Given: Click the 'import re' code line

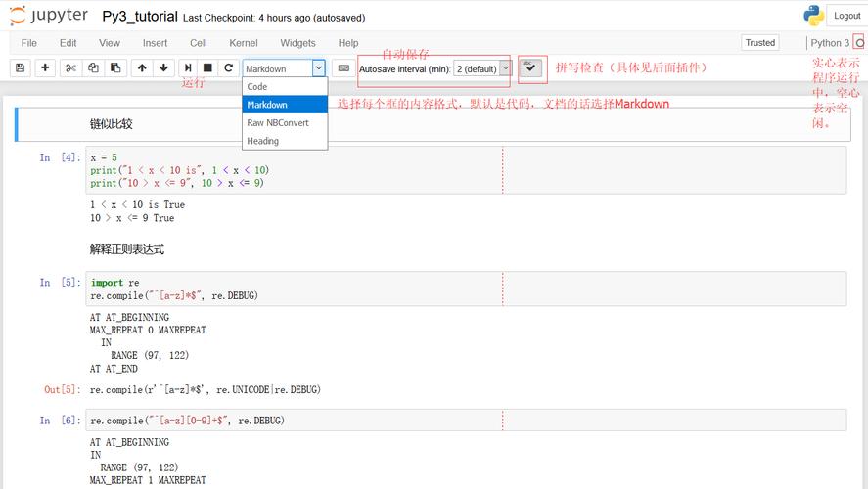Looking at the screenshot, I should coord(114,283).
